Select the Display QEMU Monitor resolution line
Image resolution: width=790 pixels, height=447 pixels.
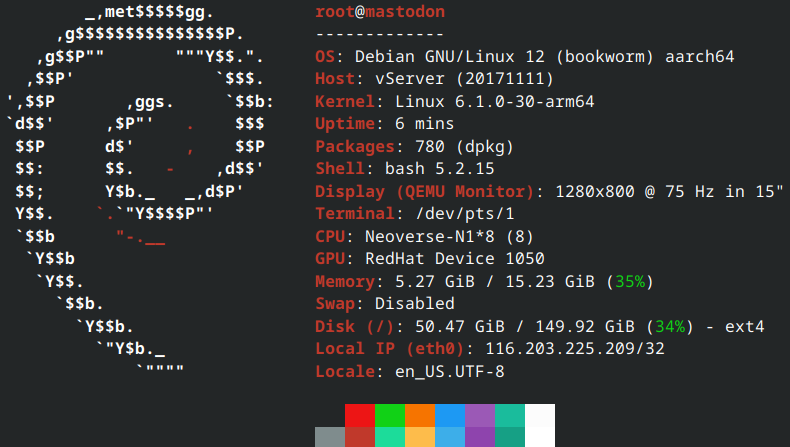coord(549,191)
